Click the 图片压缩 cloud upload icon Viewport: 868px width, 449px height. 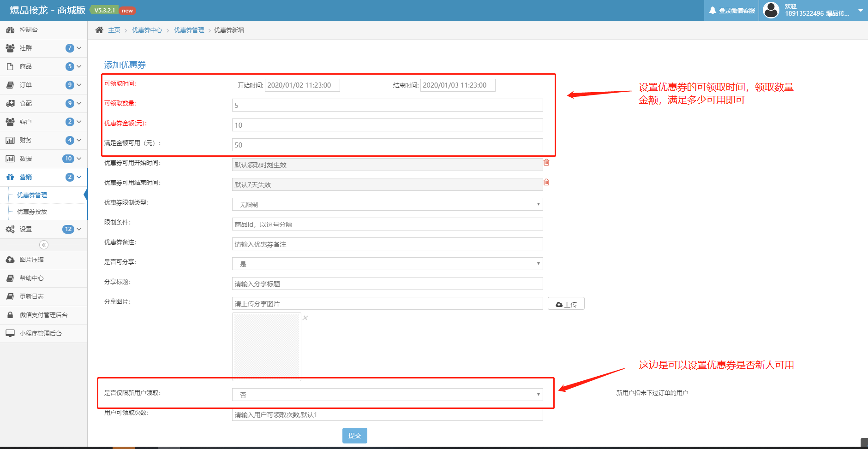(10, 260)
